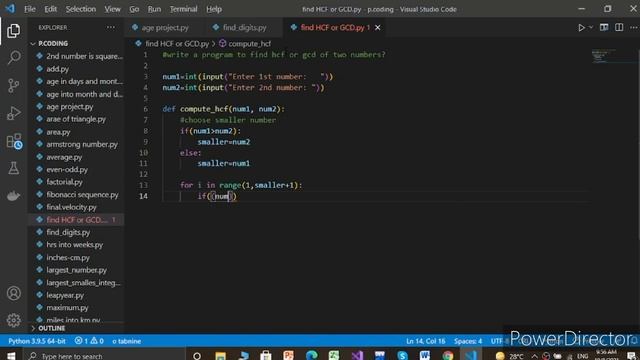Open fibonacci sequence.py file
Image resolution: width=640 pixels, height=360 pixels.
82,195
